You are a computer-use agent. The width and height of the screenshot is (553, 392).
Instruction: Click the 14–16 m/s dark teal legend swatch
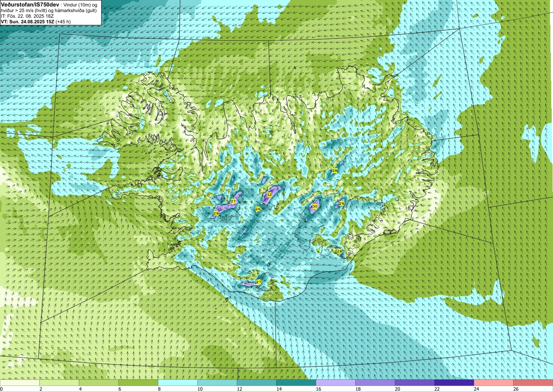coord(296,383)
